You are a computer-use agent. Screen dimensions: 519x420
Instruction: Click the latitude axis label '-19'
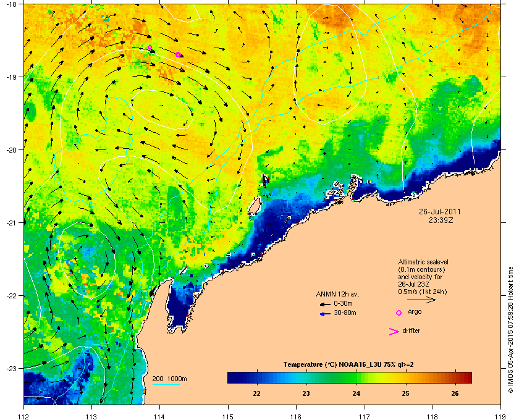tap(11, 77)
